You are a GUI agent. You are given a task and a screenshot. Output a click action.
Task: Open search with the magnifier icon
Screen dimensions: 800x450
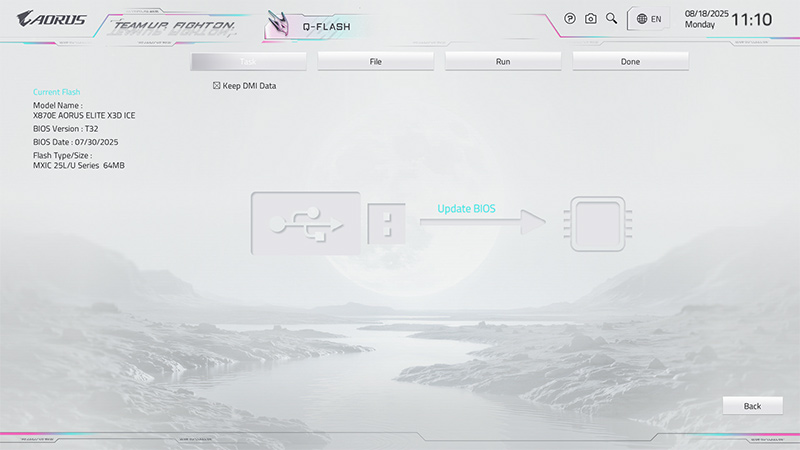(x=611, y=19)
